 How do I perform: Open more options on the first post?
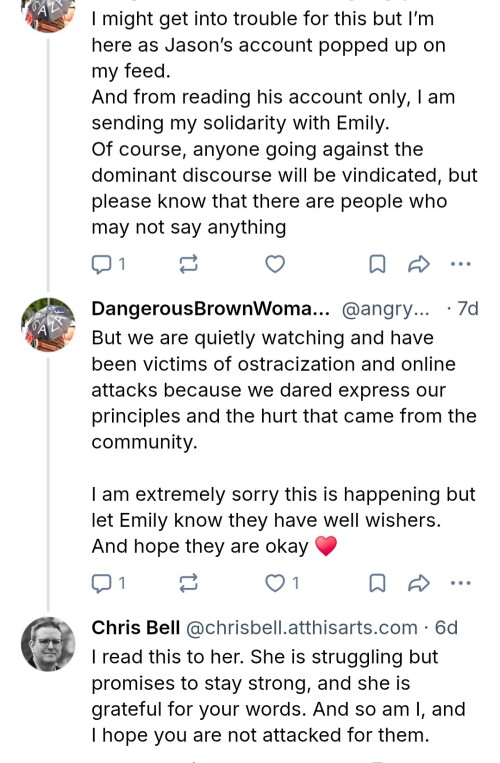click(461, 264)
